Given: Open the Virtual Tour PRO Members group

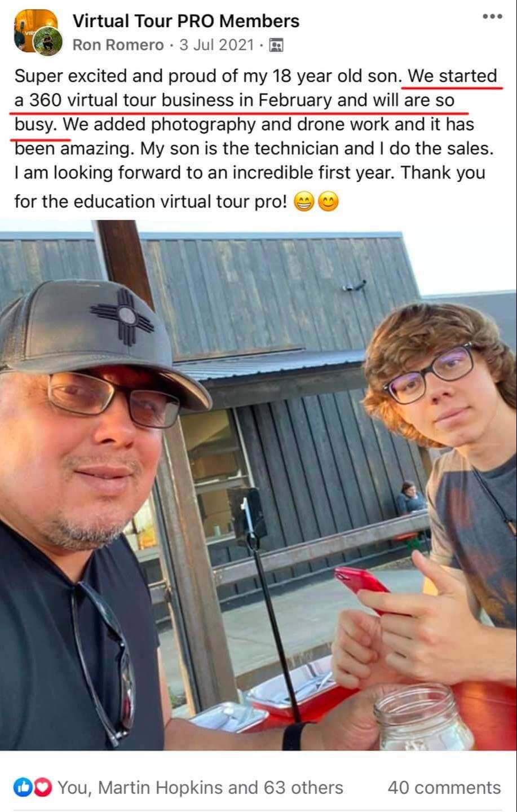Looking at the screenshot, I should point(186,21).
